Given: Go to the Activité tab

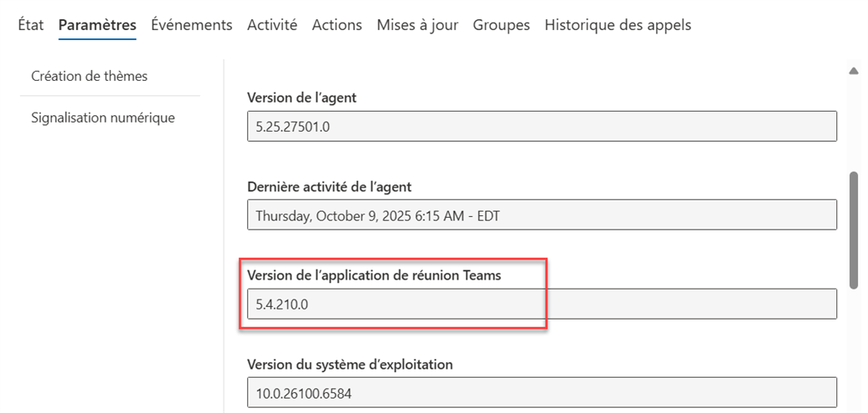Looking at the screenshot, I should pyautogui.click(x=272, y=25).
